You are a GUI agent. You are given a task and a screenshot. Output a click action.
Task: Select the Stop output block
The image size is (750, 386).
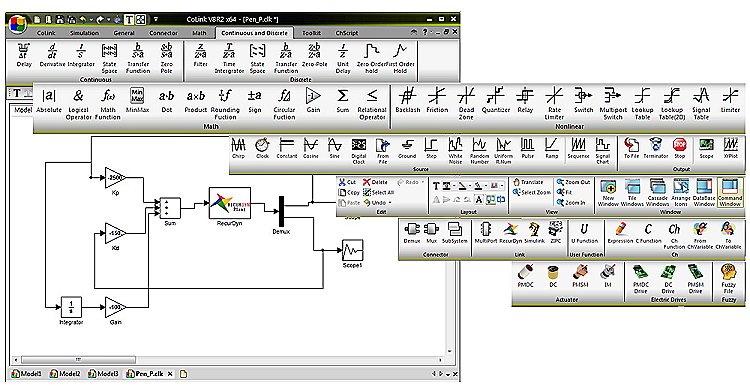(679, 148)
